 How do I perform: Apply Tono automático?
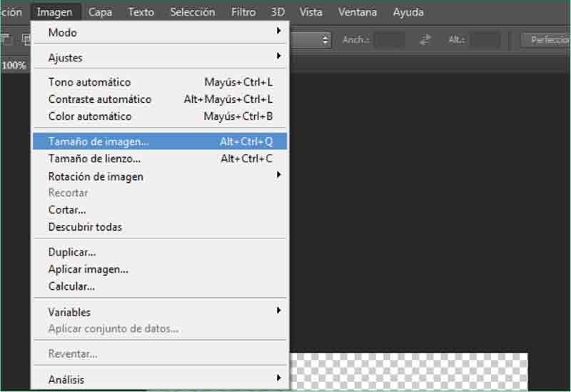point(161,82)
